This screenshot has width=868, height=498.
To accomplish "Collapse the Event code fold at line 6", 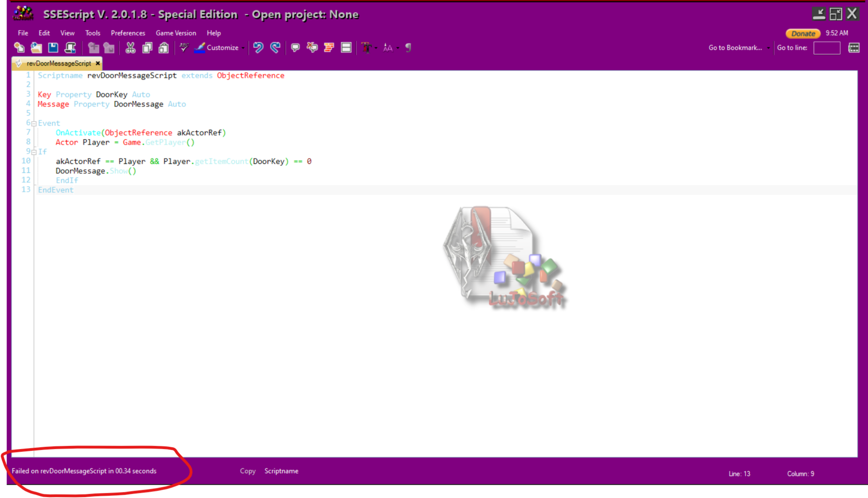I will [x=34, y=124].
